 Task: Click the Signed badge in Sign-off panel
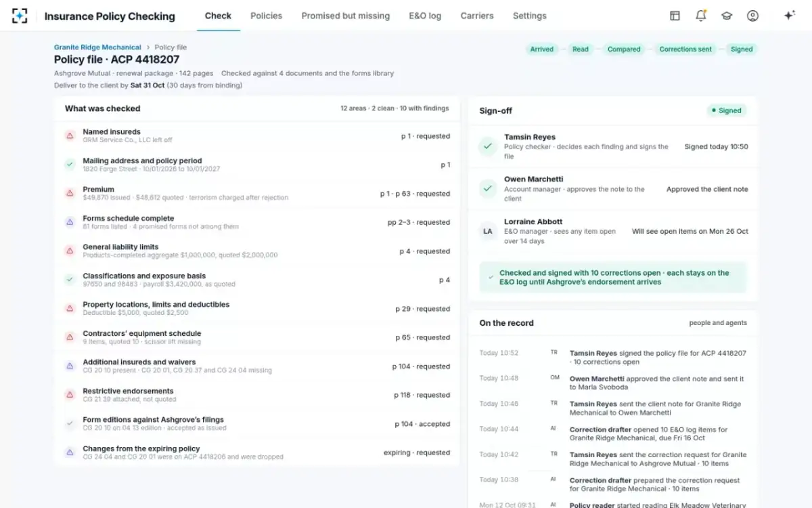(726, 110)
